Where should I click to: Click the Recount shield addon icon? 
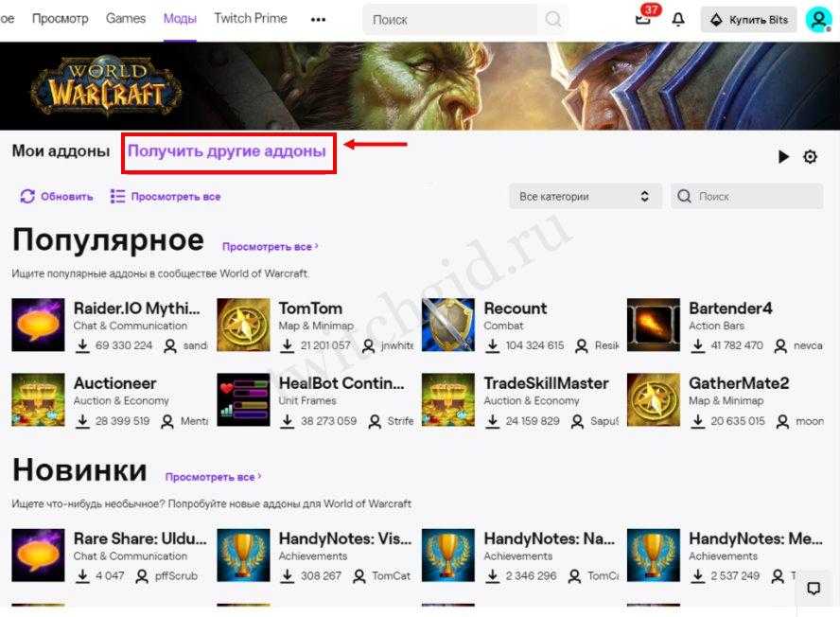pyautogui.click(x=448, y=326)
